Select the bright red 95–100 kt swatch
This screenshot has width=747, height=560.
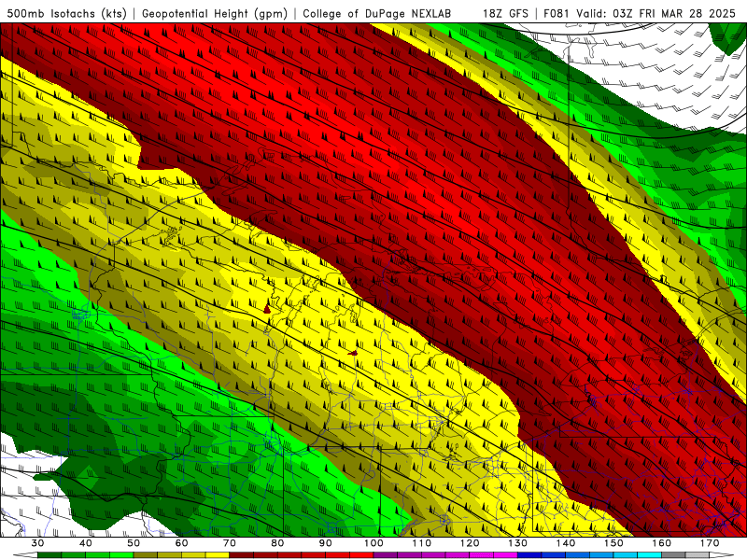pos(361,555)
